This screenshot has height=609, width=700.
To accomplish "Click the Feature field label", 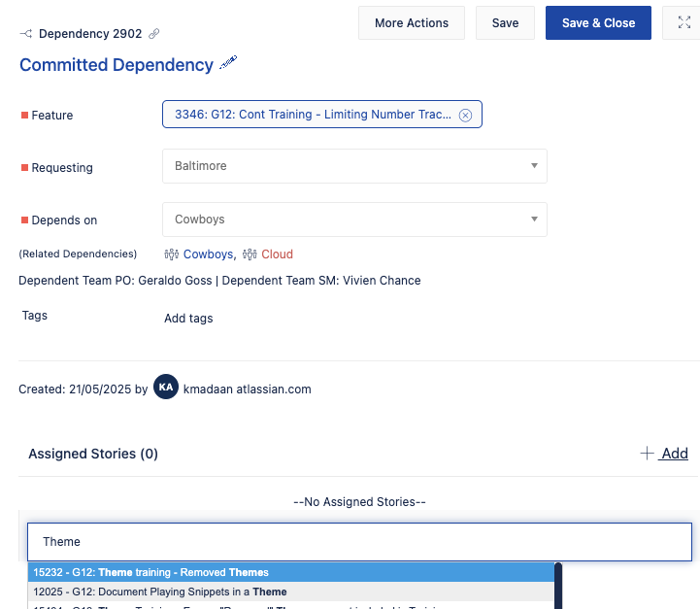I will (x=51, y=116).
